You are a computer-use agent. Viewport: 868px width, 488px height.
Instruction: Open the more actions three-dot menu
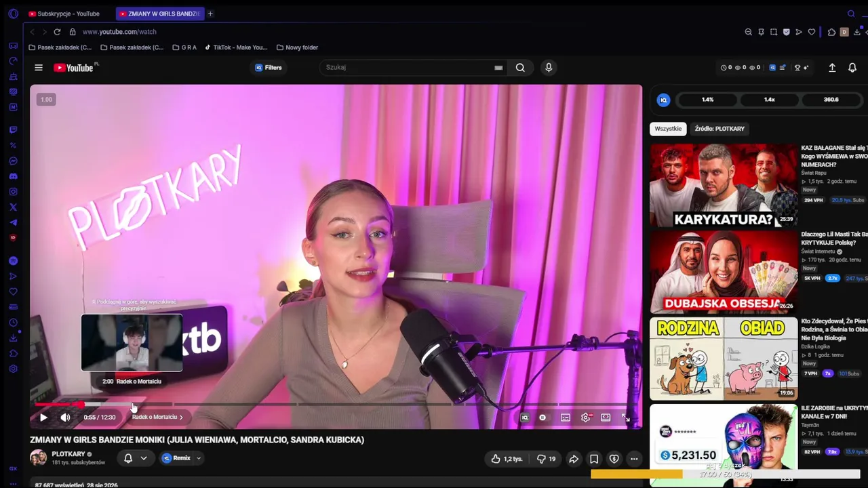click(634, 459)
